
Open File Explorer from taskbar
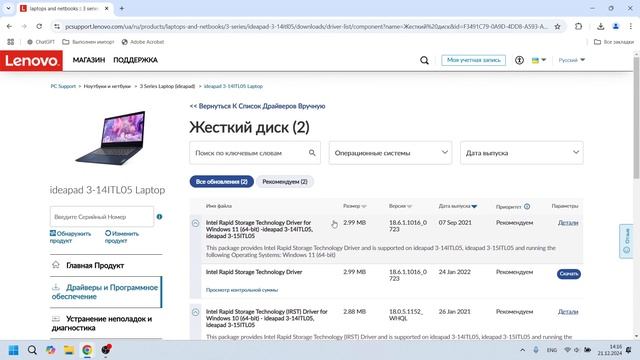pyautogui.click(x=69, y=350)
